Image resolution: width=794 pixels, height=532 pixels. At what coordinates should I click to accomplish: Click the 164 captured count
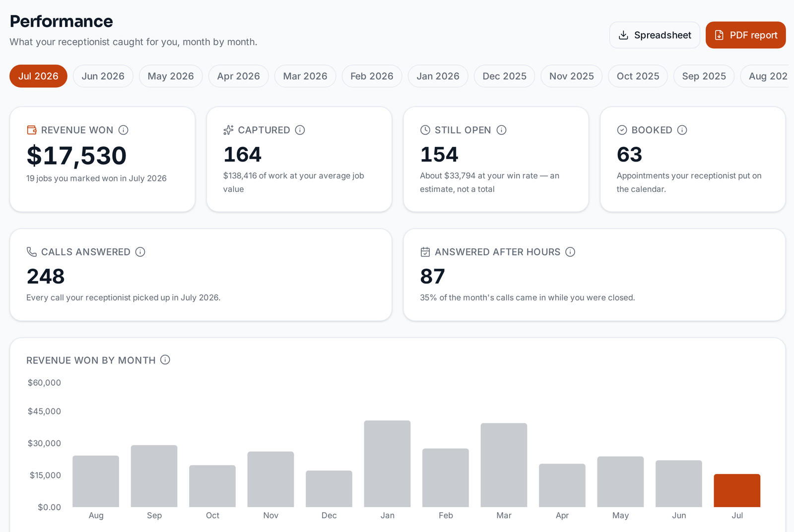coord(242,155)
